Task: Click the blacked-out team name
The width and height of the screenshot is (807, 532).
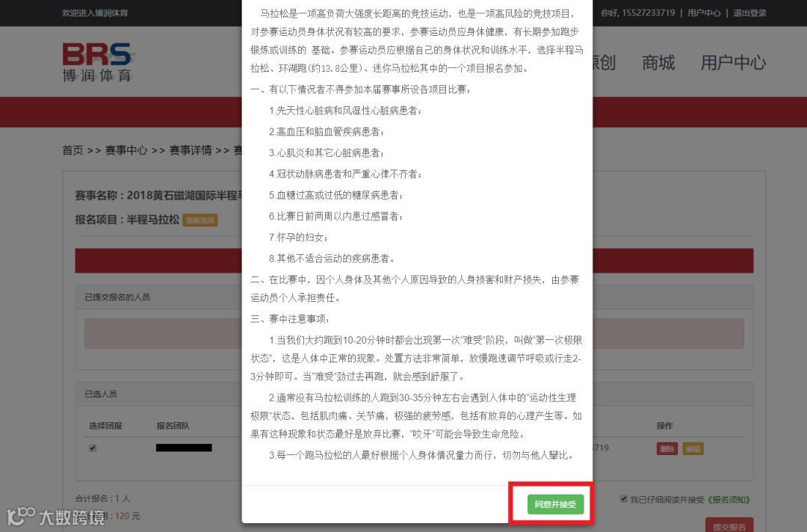Action: pyautogui.click(x=184, y=448)
